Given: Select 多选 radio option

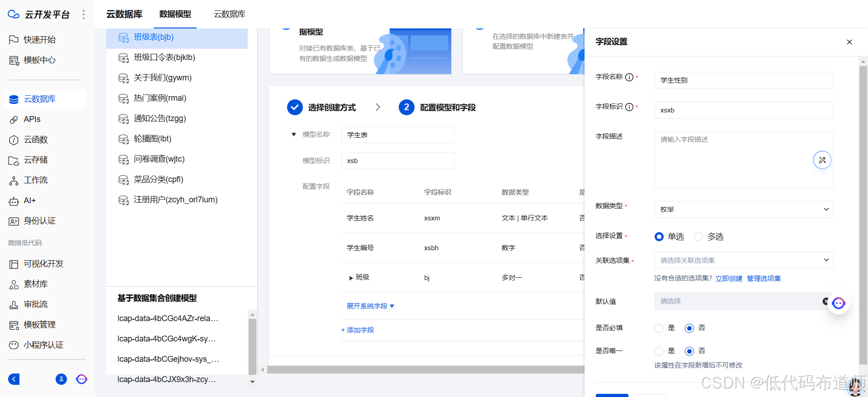Looking at the screenshot, I should (x=698, y=237).
